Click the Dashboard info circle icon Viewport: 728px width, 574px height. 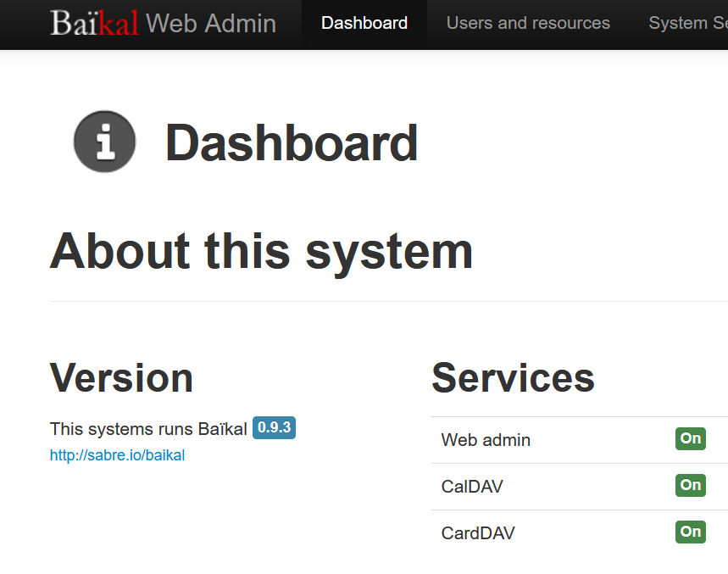[x=104, y=142]
